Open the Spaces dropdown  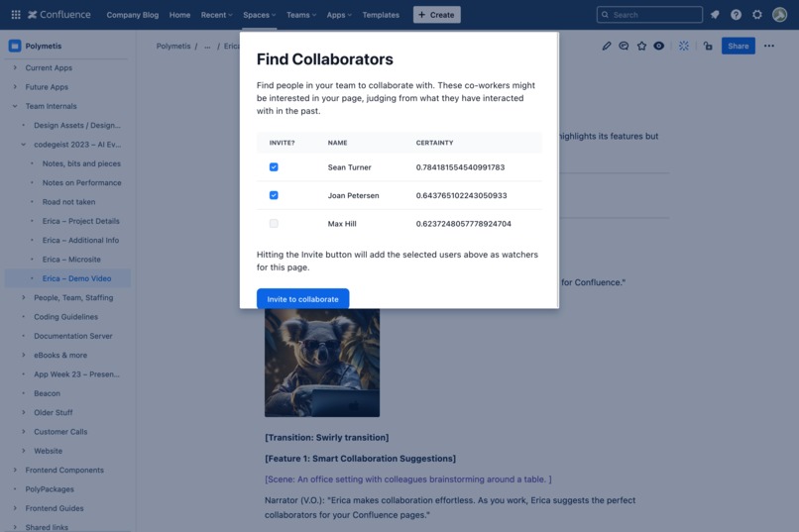pyautogui.click(x=260, y=15)
